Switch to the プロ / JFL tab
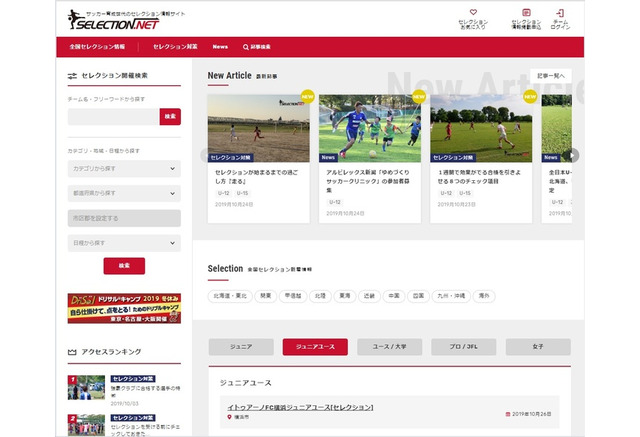Image resolution: width=640 pixels, height=437 pixels. click(464, 347)
